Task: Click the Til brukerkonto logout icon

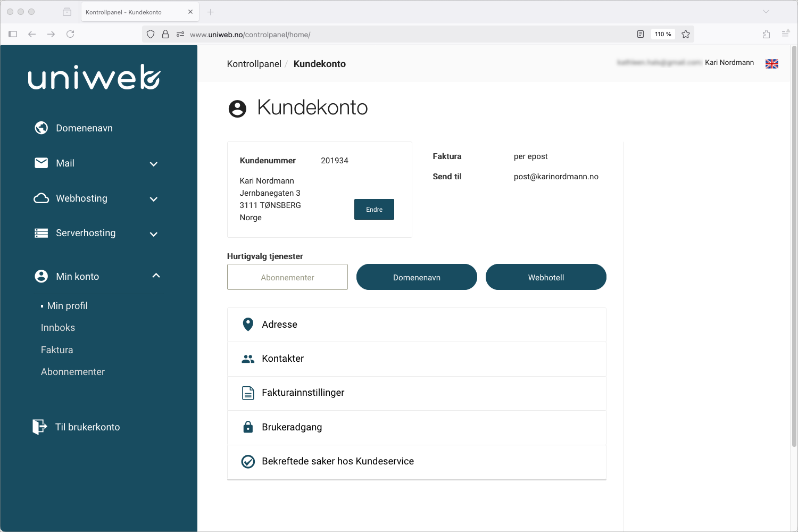Action: coord(39,427)
